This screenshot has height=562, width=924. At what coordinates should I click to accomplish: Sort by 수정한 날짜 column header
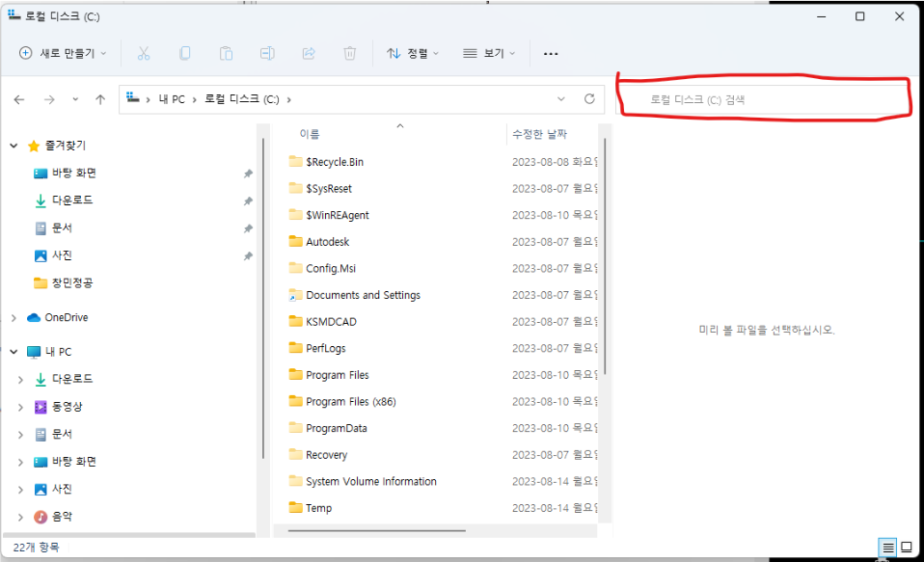539,134
